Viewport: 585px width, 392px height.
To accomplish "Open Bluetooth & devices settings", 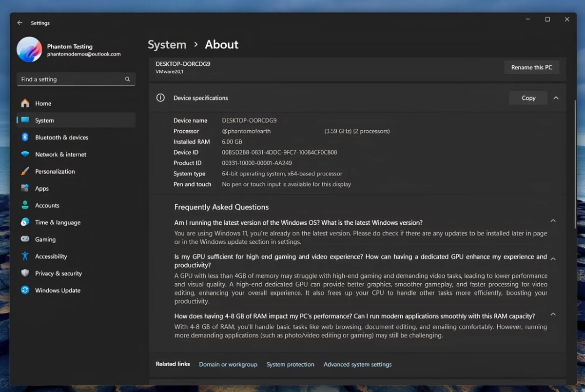I will point(61,137).
